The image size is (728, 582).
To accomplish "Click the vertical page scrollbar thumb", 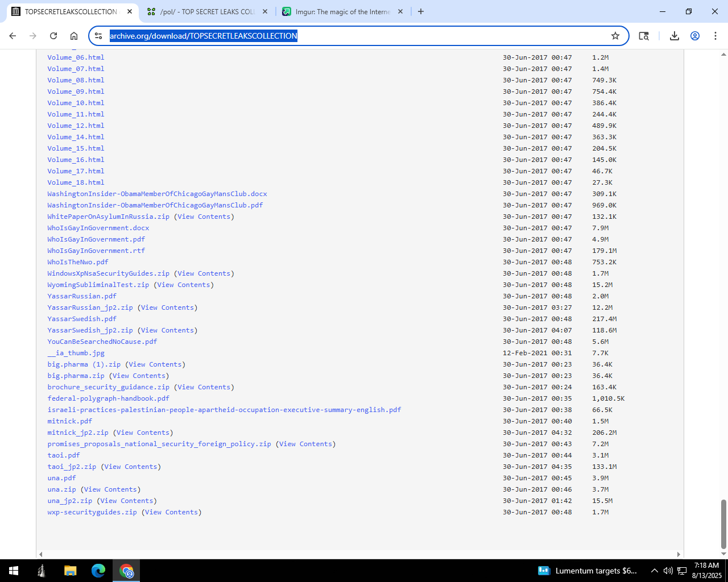I will pos(723,523).
